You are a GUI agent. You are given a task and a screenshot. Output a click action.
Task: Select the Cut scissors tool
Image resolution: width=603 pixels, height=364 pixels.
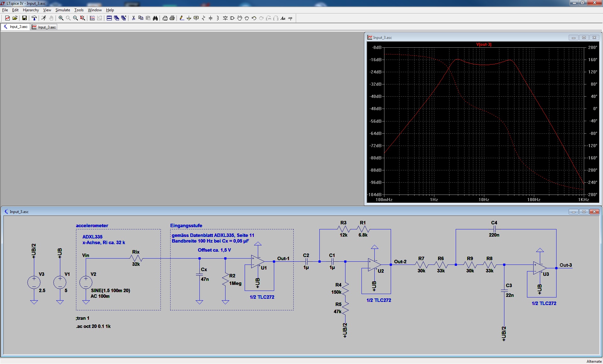pyautogui.click(x=133, y=18)
